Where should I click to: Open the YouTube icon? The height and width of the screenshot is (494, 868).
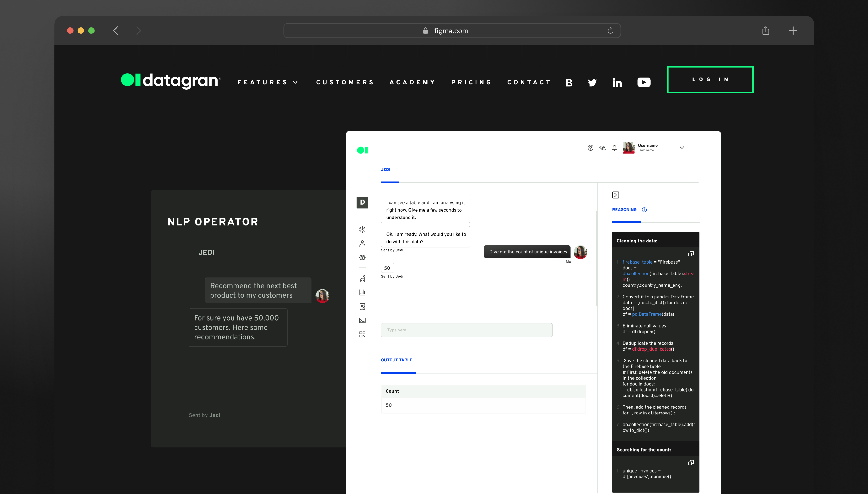click(x=644, y=83)
